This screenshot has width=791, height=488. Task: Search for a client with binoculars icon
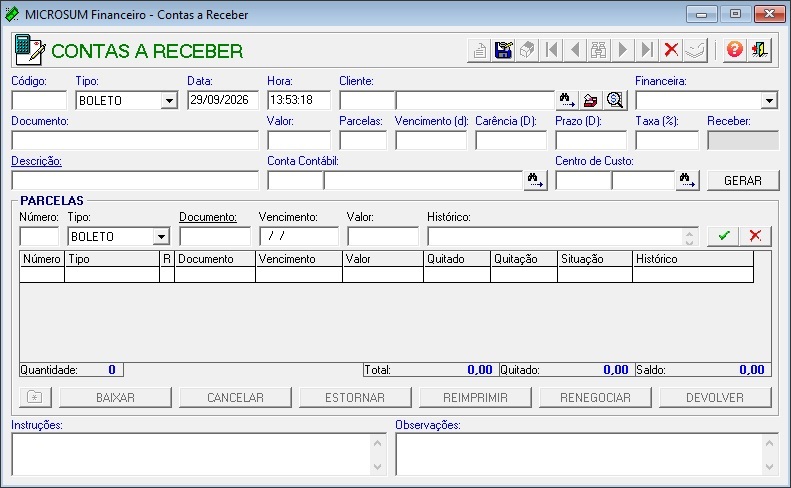point(567,100)
